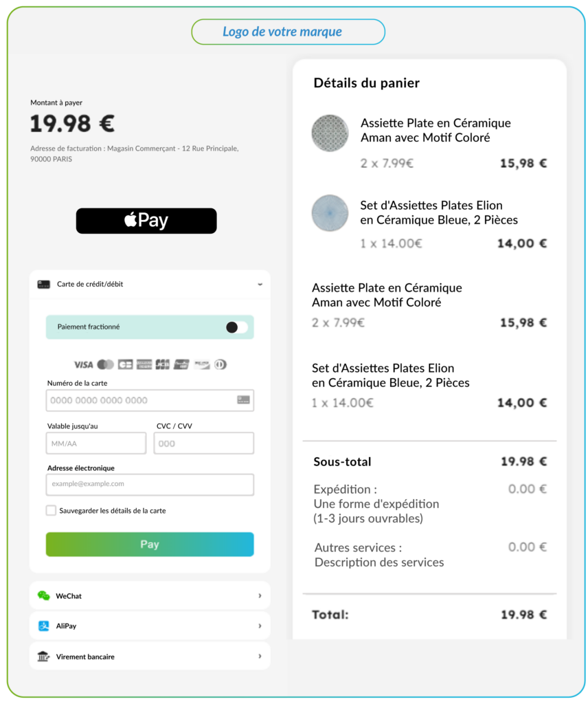588x704 pixels.
Task: Click the credit card icon beside Carte de crédit/débit
Action: tap(43, 284)
